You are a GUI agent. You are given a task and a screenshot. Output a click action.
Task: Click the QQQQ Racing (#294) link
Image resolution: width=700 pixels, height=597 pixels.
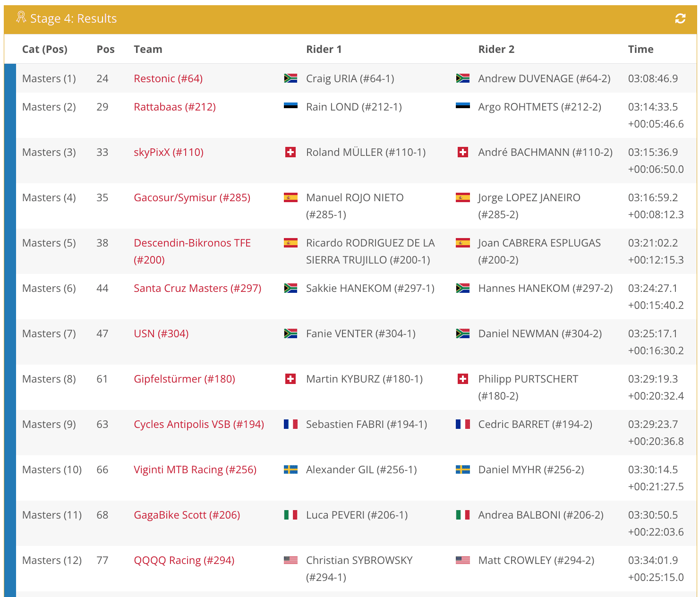coord(184,560)
